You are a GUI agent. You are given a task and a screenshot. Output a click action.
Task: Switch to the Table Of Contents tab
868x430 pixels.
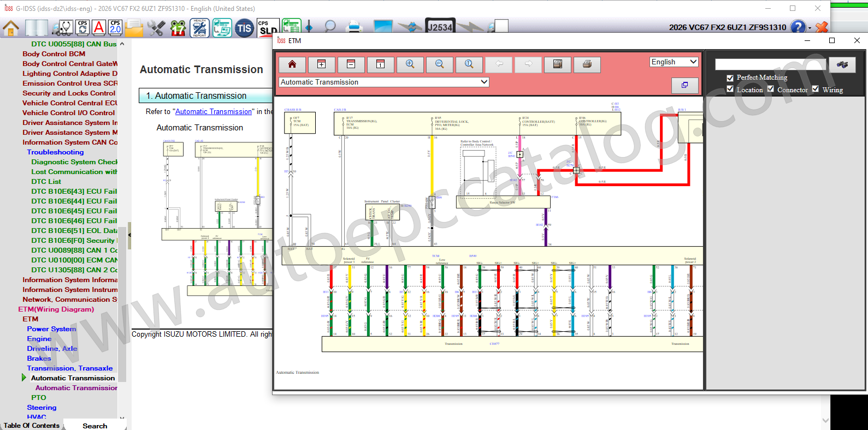coord(32,426)
